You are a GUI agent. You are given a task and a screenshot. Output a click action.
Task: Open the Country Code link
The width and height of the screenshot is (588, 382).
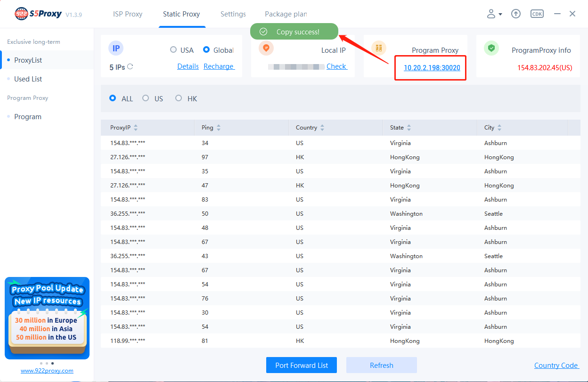(556, 366)
